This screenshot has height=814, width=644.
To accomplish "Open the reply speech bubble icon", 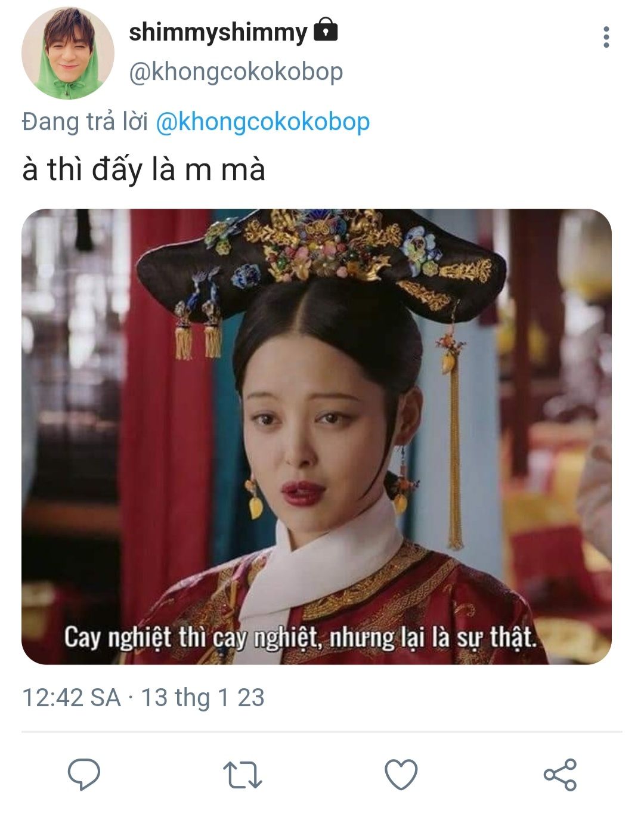I will (x=84, y=775).
